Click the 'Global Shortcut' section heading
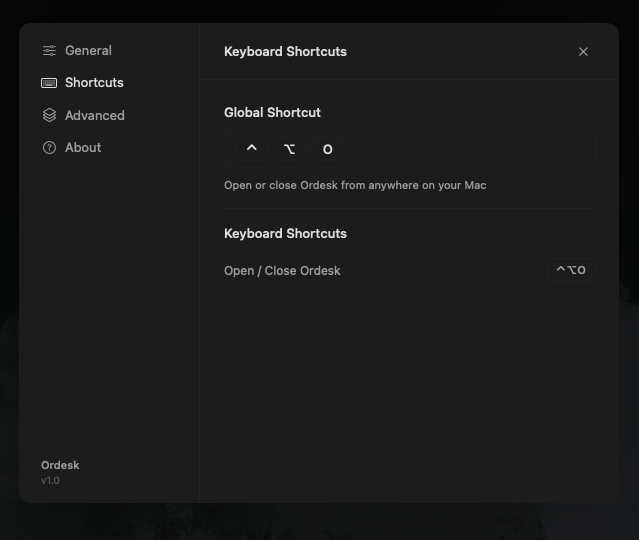 [x=272, y=112]
